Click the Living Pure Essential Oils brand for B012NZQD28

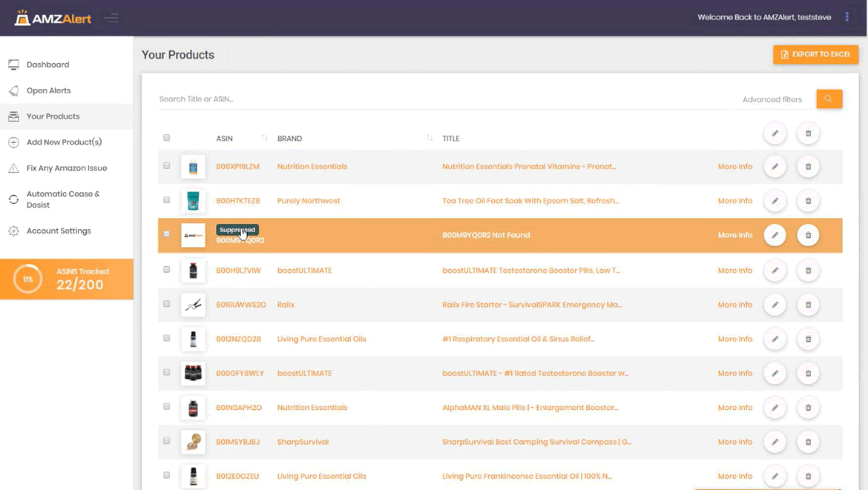click(322, 339)
